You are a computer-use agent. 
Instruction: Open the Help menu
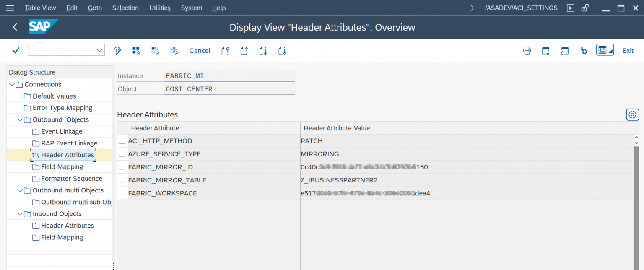(x=219, y=8)
